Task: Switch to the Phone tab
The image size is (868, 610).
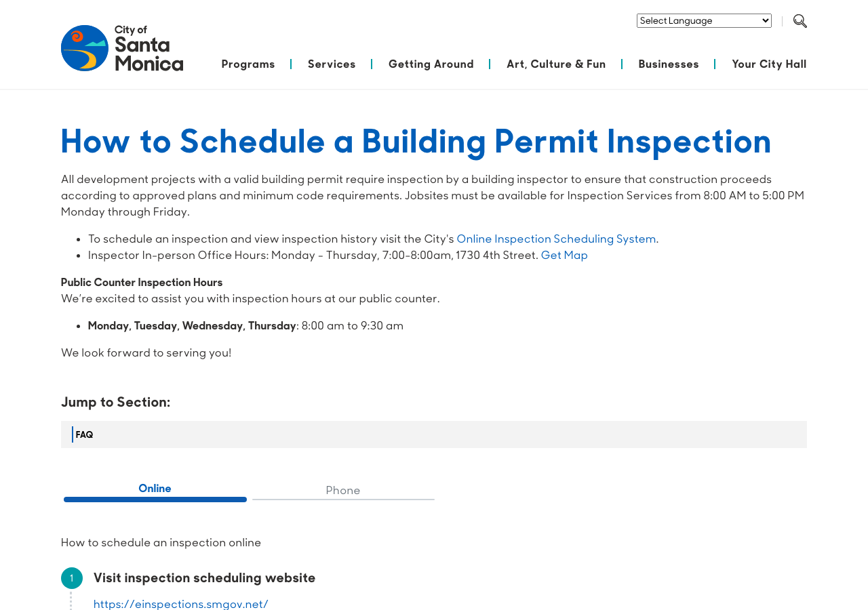Action: (x=343, y=491)
